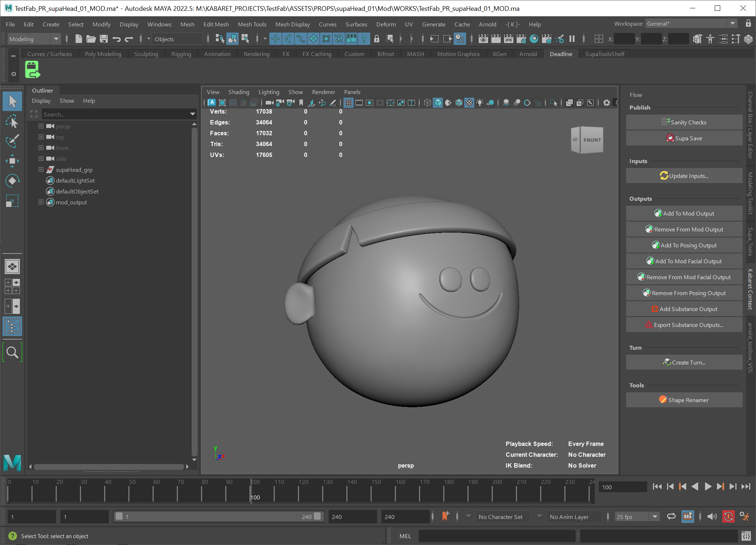This screenshot has width=756, height=545.
Task: Switch to the SupaToolsShelf tab
Action: (605, 54)
